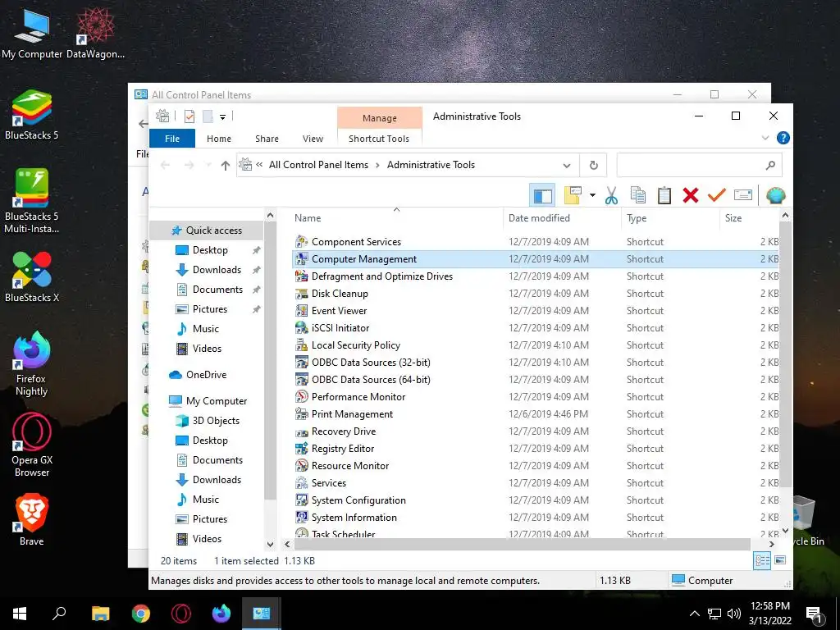Open the quick access toolbar customize dropdown
Image resolution: width=840 pixels, height=630 pixels.
tap(222, 116)
